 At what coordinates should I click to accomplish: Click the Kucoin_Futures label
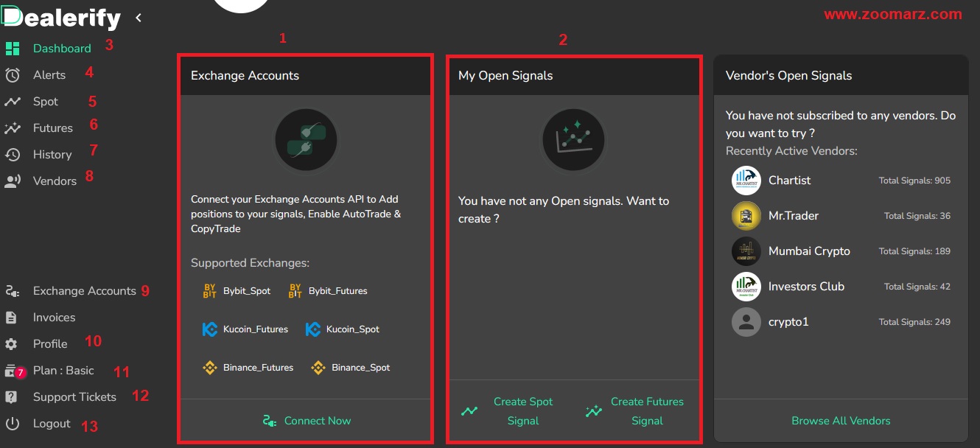click(x=256, y=329)
